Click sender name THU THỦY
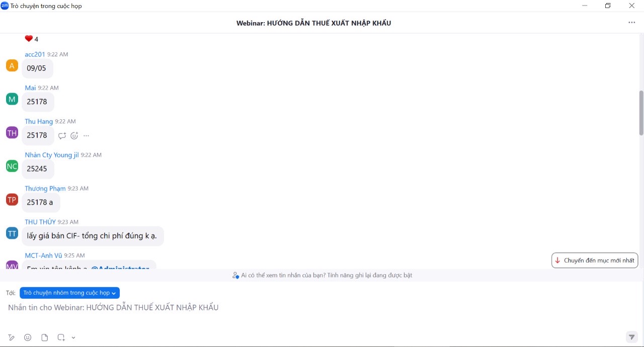The width and height of the screenshot is (644, 347). (40, 222)
